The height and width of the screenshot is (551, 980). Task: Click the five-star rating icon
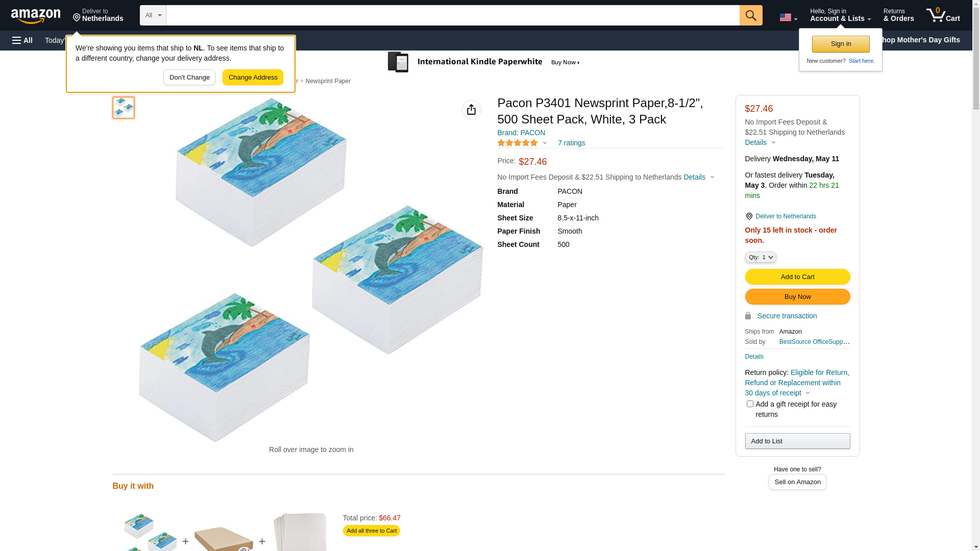517,143
